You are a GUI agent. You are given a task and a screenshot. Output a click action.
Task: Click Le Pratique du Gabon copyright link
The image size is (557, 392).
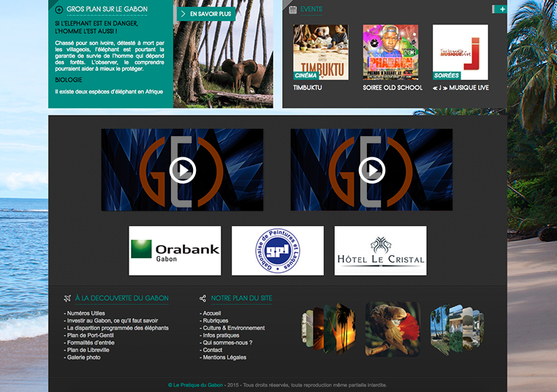click(195, 385)
